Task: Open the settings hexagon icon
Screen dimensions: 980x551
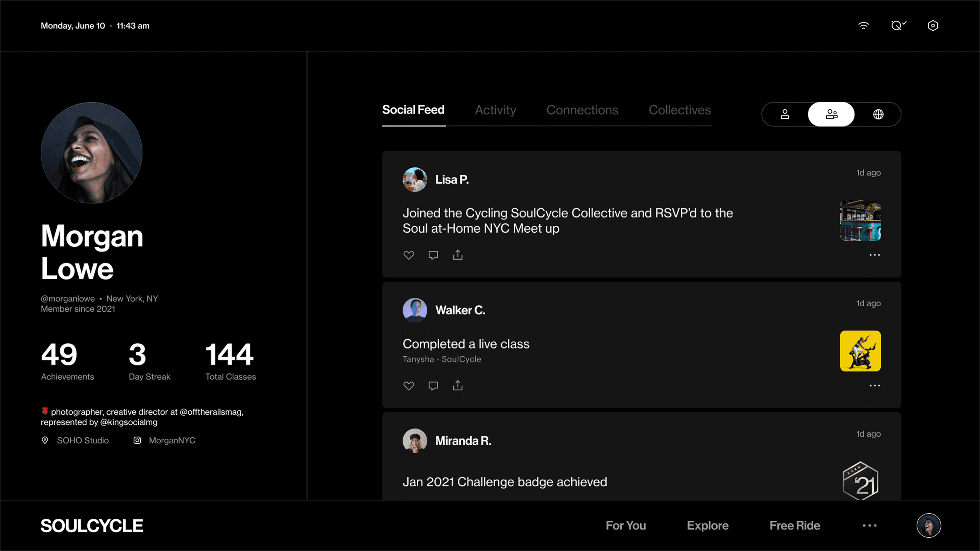Action: 933,26
